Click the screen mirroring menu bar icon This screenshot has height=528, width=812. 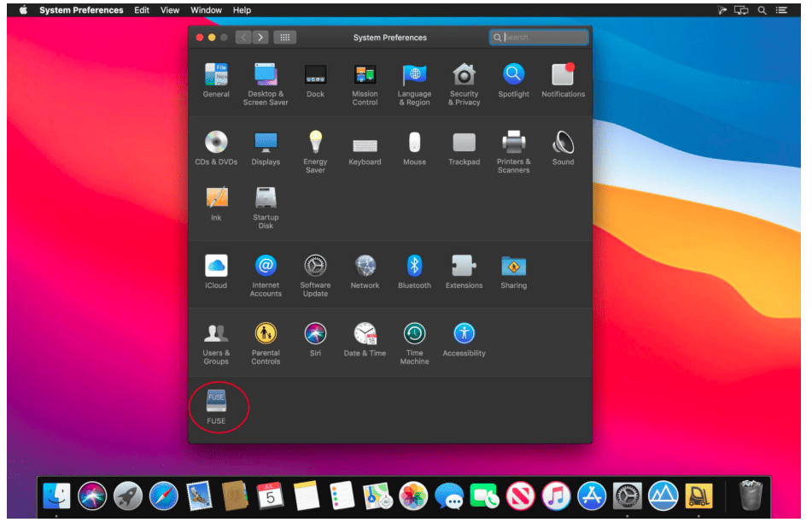point(741,10)
